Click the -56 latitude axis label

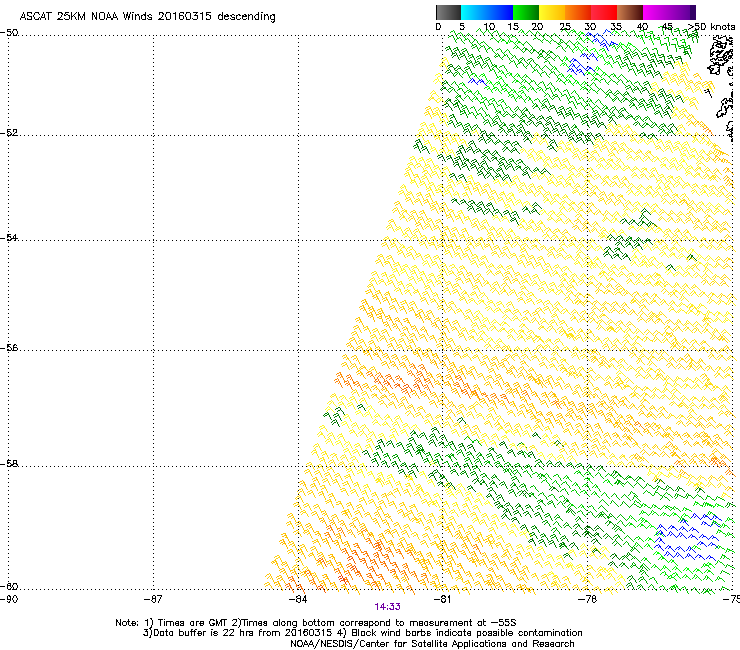9,348
